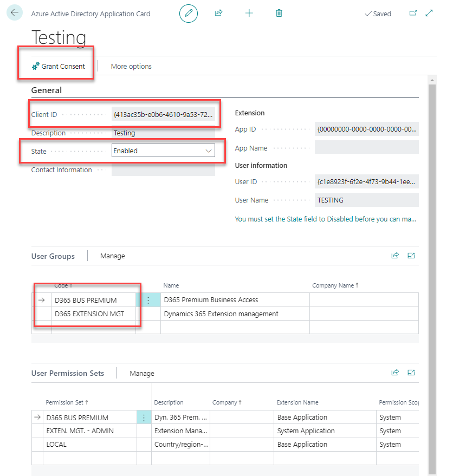Click the Edit pencil icon in the header

[189, 13]
